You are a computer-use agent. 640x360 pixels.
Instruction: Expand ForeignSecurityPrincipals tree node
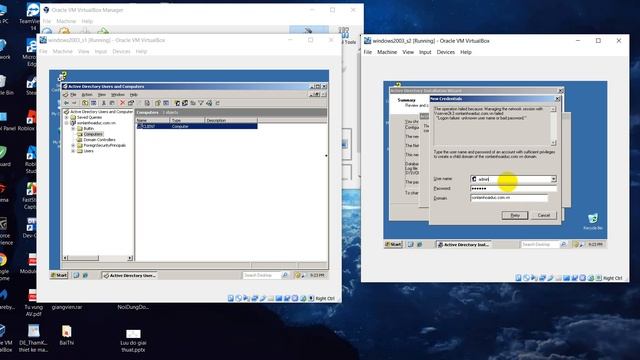[x=73, y=145]
